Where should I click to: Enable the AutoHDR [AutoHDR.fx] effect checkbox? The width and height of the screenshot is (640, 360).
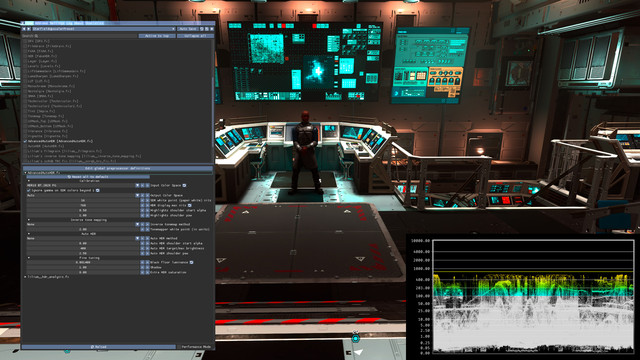[x=25, y=146]
